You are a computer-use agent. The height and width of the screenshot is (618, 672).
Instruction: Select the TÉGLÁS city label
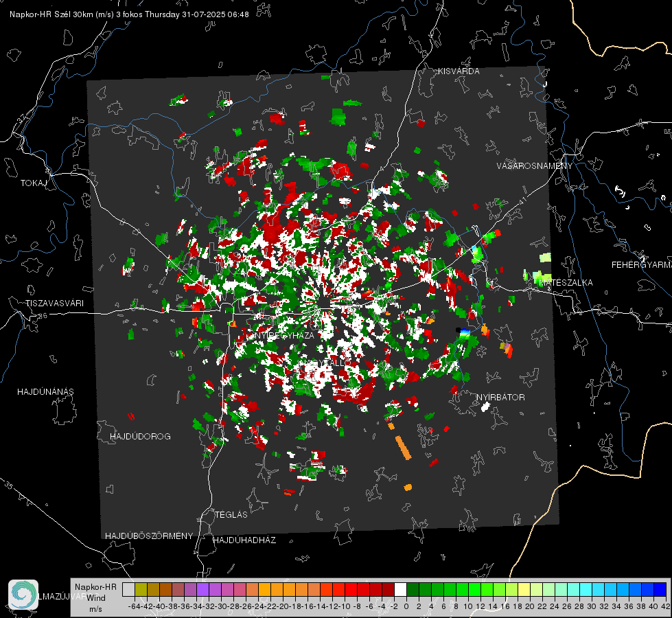231,515
